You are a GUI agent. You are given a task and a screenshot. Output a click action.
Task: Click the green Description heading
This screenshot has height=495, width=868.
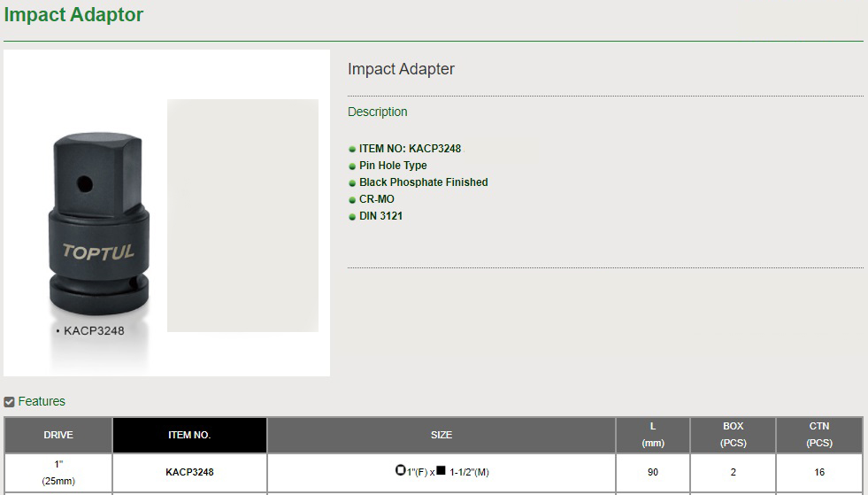coord(378,112)
